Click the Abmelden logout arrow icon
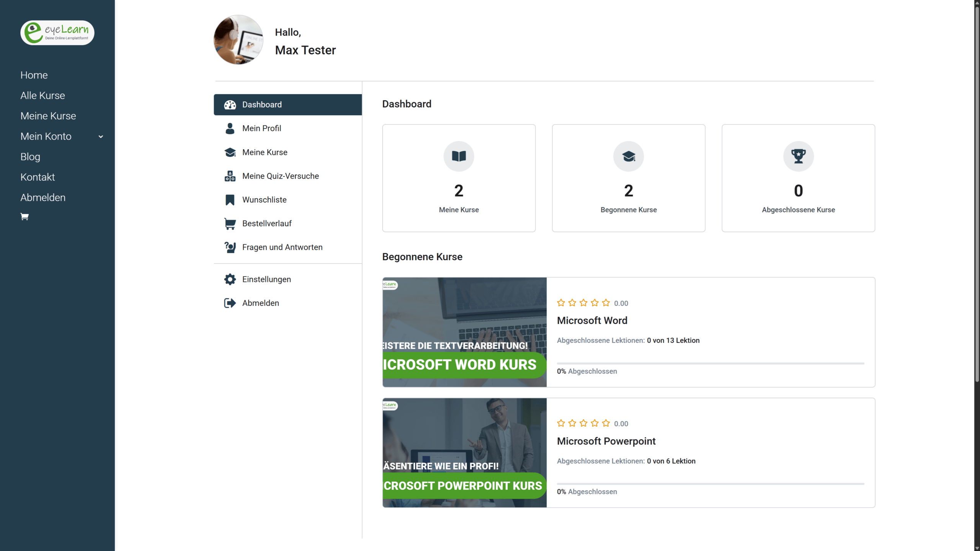 [x=230, y=303]
